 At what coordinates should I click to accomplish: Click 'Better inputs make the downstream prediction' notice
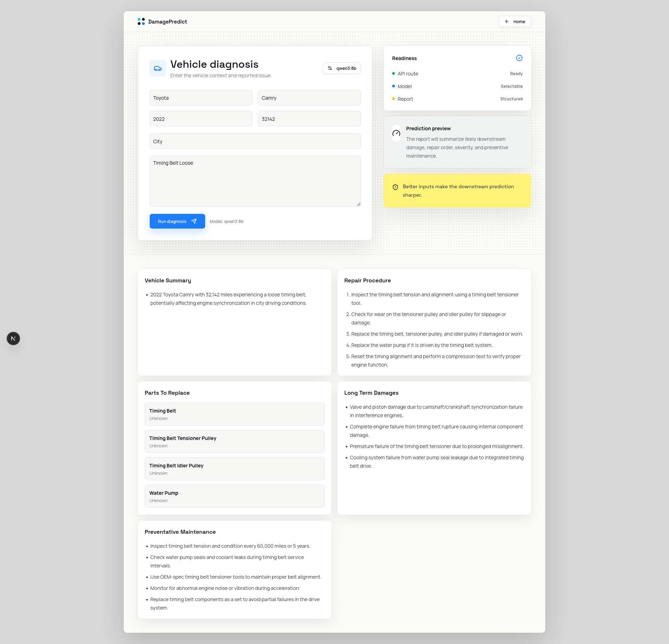(x=458, y=191)
